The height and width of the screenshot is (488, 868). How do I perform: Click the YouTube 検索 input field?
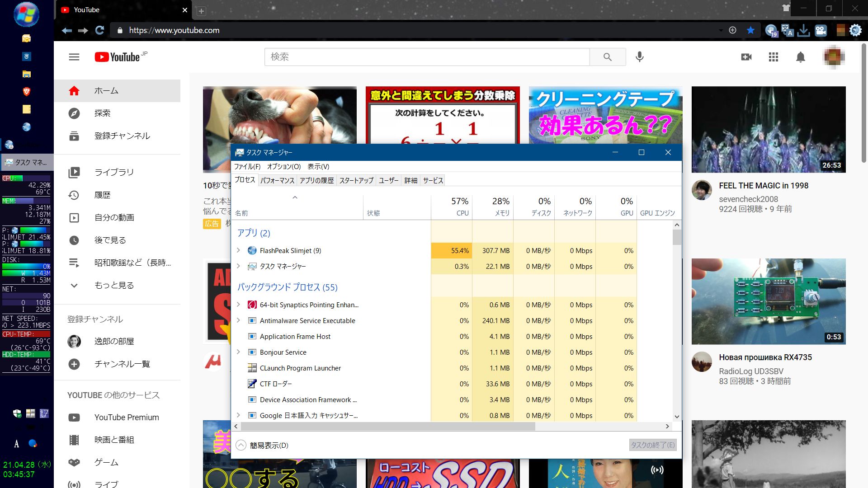[427, 57]
